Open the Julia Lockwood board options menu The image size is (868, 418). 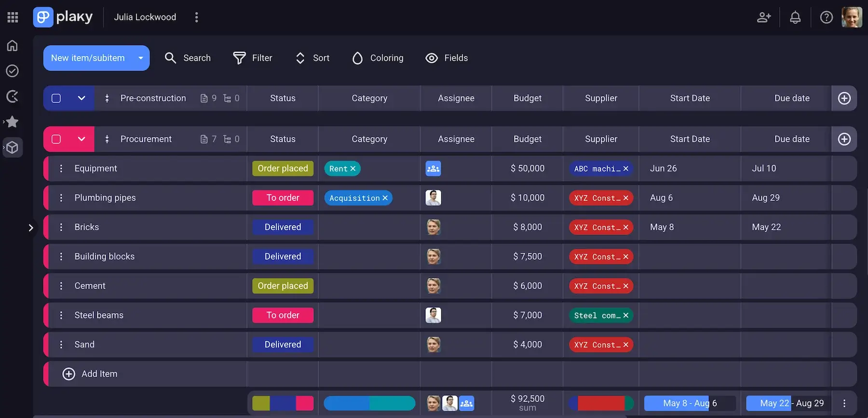click(196, 17)
